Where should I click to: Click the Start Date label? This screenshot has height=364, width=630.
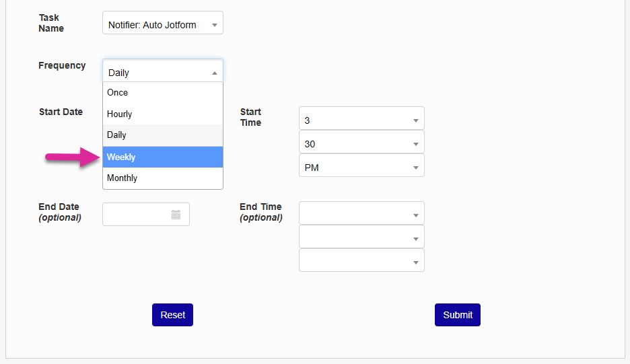pyautogui.click(x=61, y=112)
